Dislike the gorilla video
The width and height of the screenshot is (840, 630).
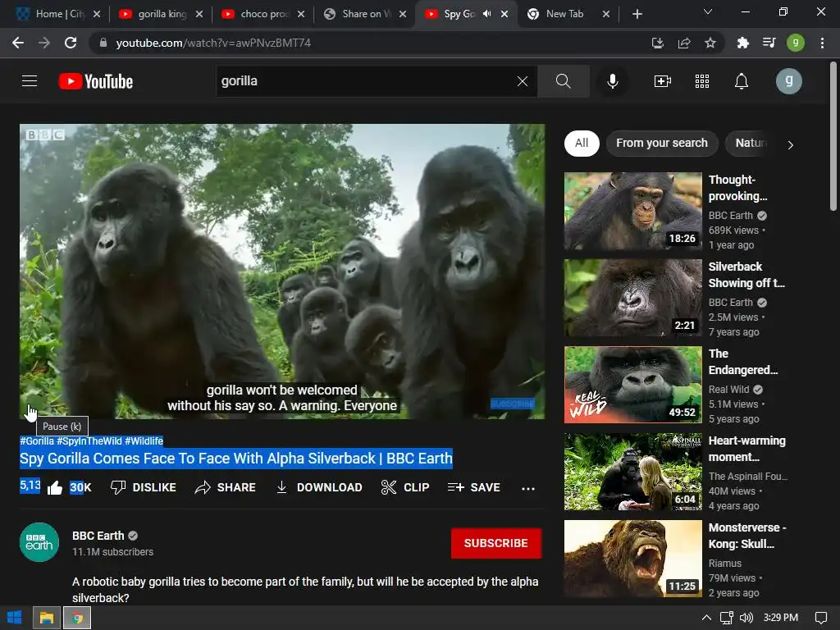pos(143,487)
